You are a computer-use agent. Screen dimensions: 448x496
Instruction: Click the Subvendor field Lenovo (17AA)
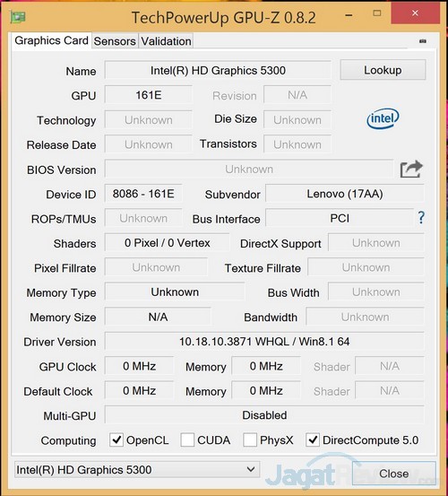pyautogui.click(x=345, y=194)
